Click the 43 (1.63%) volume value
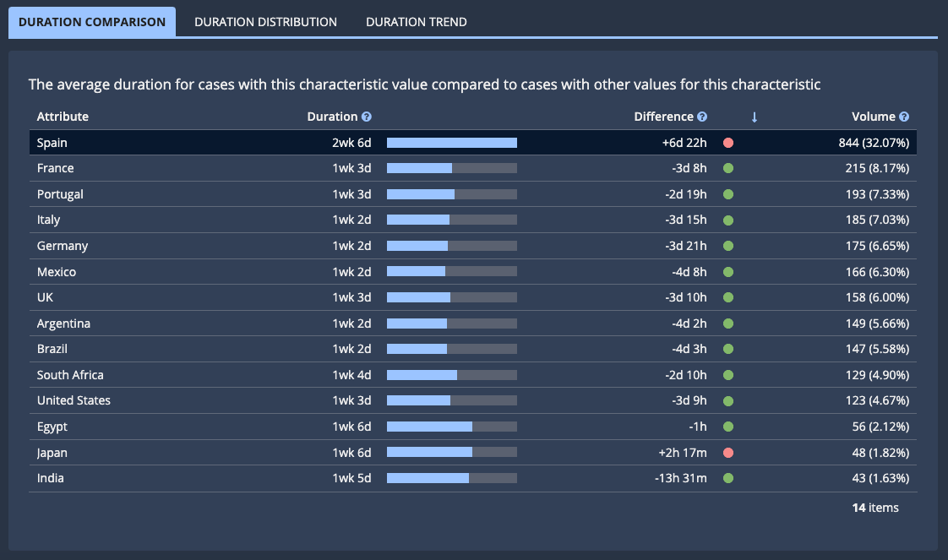Screen dimensions: 948x560 point(880,478)
